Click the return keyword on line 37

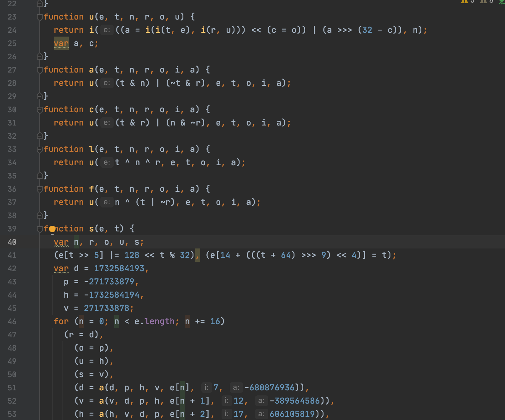[x=69, y=202]
